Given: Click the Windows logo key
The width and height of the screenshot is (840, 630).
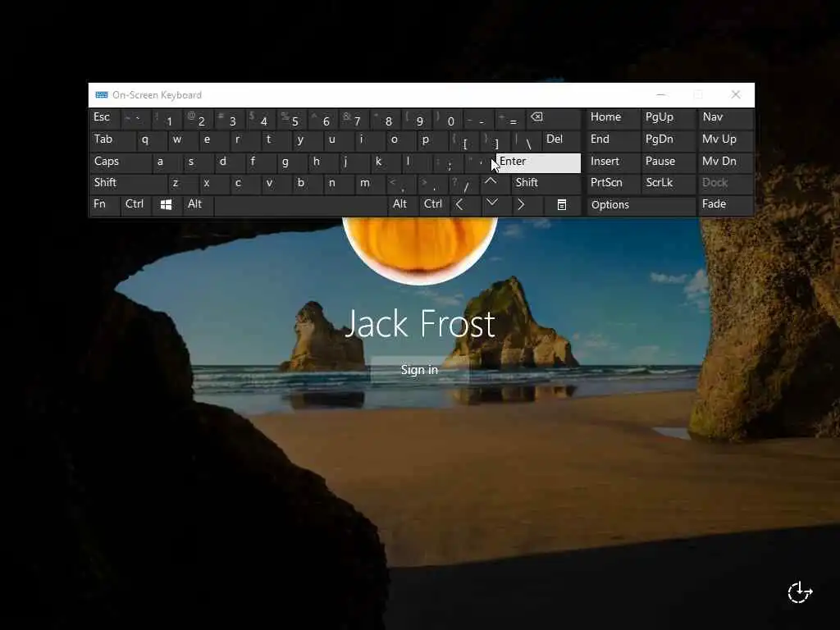Looking at the screenshot, I should pyautogui.click(x=166, y=204).
